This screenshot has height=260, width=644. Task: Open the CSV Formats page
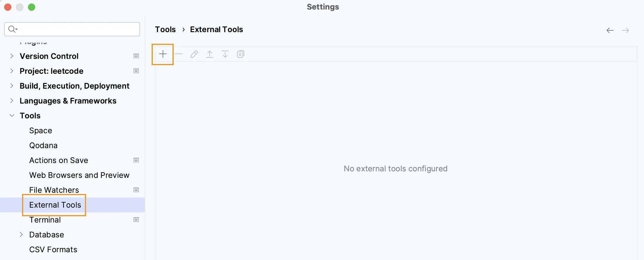coord(53,250)
